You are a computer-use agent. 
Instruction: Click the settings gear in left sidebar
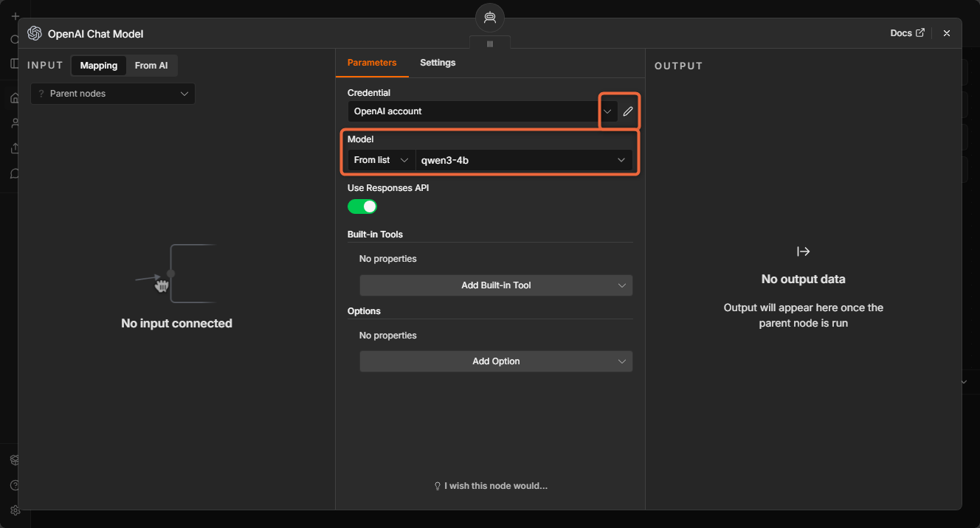[15, 510]
